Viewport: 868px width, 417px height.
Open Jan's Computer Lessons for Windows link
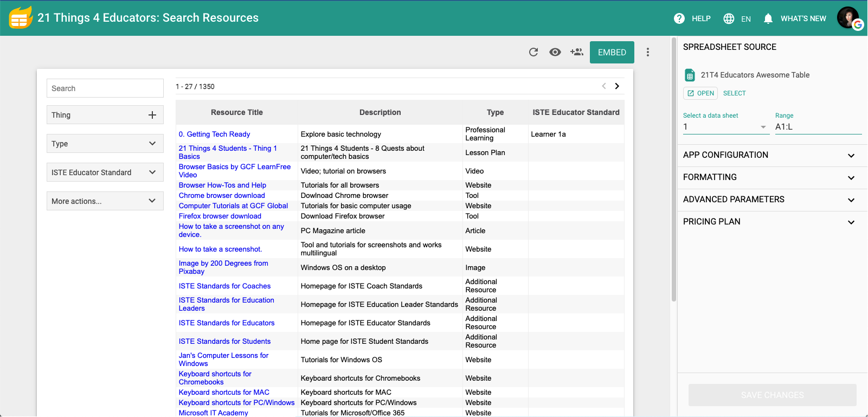(x=223, y=360)
